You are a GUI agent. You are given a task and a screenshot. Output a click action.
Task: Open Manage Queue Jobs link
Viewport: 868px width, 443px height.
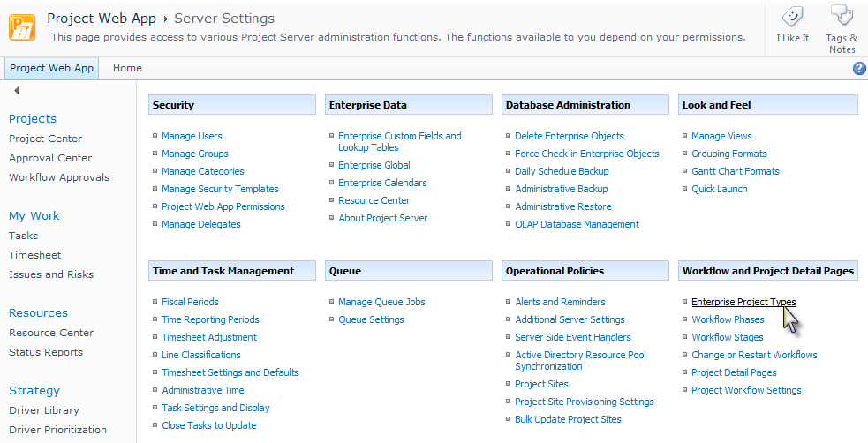(381, 302)
